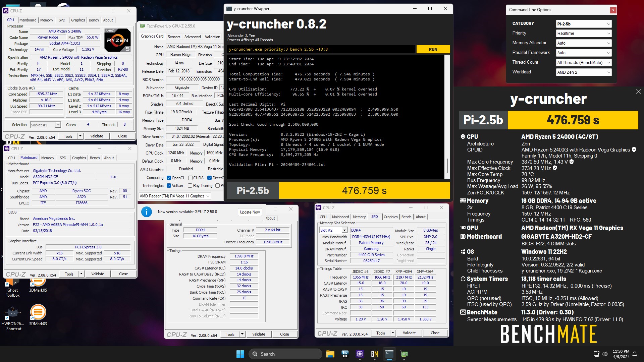Open Bench tab in SPD CPU-Z window
This screenshot has width=644, height=362.
click(x=406, y=217)
